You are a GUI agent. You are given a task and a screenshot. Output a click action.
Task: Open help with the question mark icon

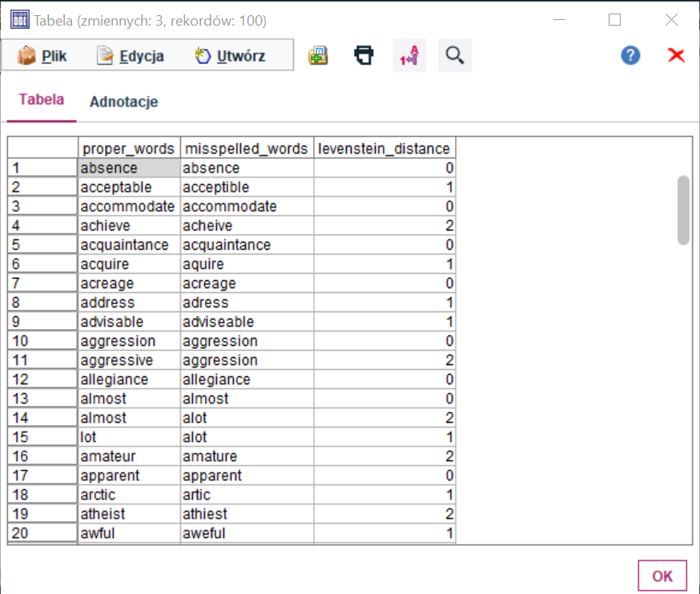630,56
